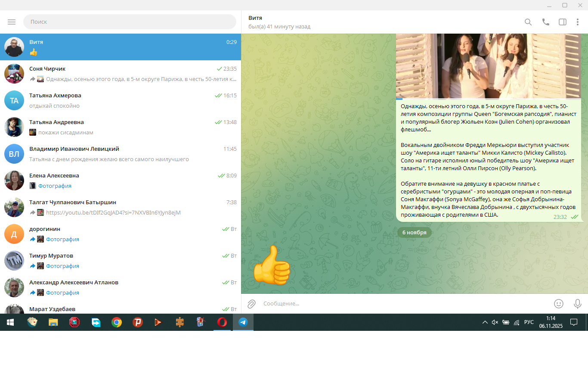
Task: Click the birthday greeting preview from Владимир
Action: coord(109,159)
